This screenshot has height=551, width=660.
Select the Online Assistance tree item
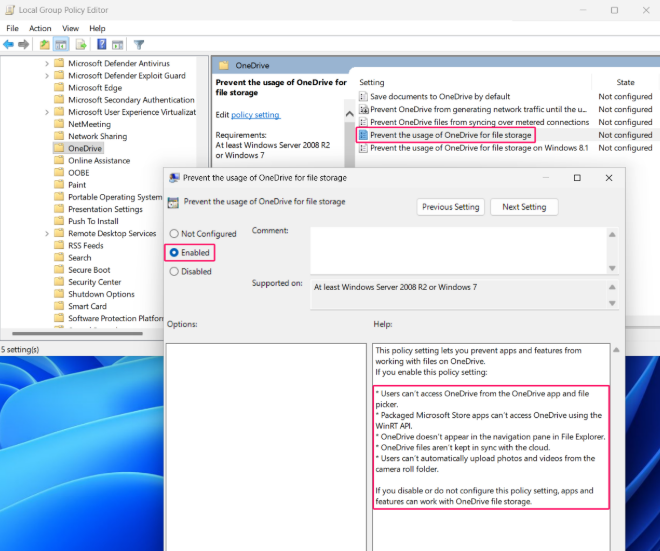coord(99,160)
